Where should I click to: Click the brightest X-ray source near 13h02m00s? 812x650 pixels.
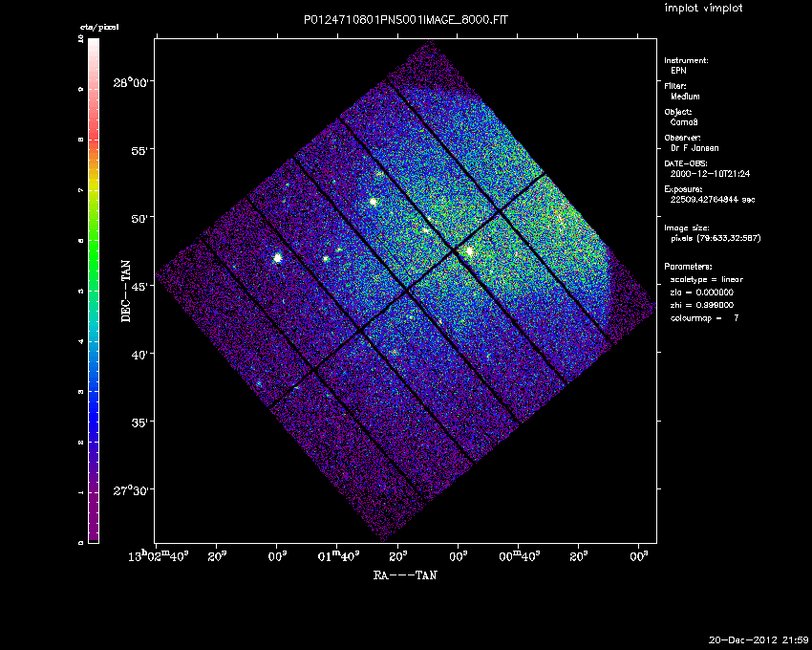pyautogui.click(x=278, y=258)
